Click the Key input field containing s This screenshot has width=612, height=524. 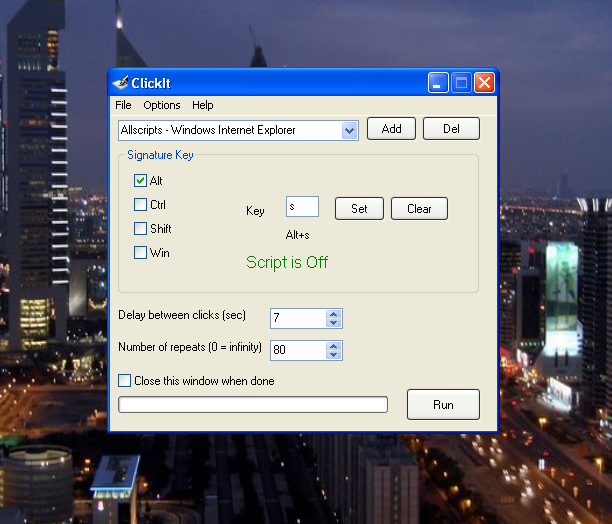coord(302,207)
